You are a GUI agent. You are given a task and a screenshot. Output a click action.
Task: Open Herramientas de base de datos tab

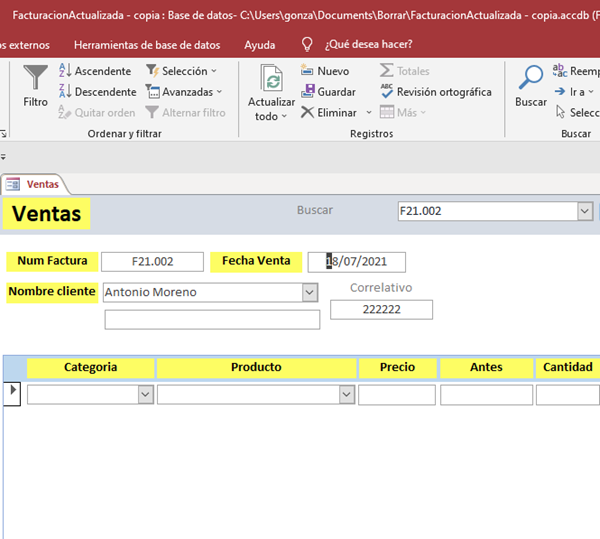tap(147, 45)
